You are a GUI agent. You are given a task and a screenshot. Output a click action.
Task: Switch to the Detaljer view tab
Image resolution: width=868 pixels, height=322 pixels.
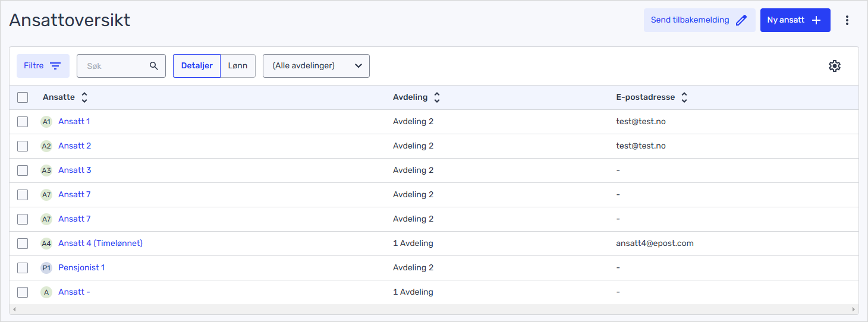point(197,66)
